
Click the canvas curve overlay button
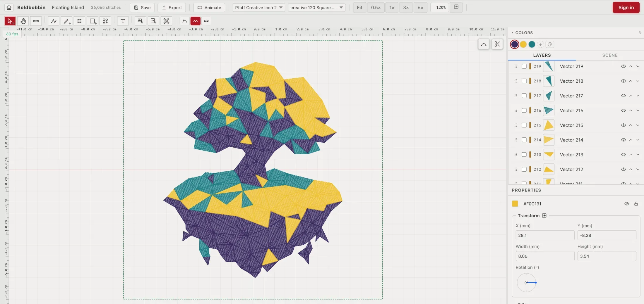click(x=484, y=44)
